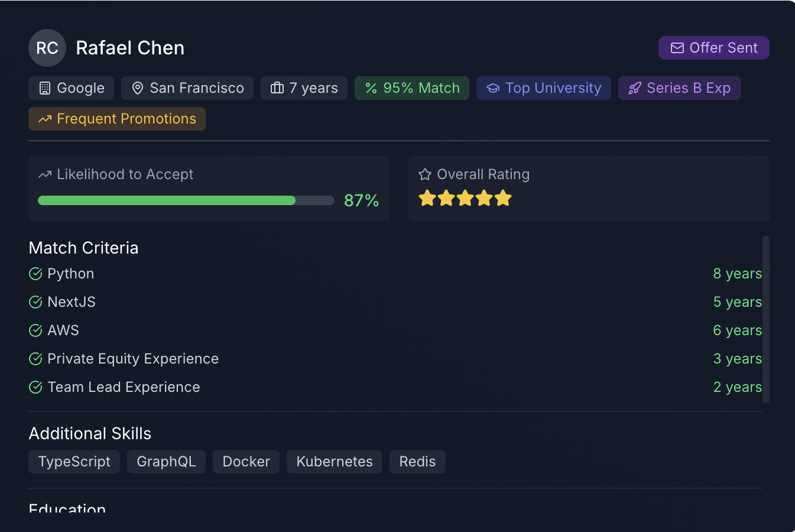
Task: Click the Likelihood to Accept progress bar
Action: (185, 200)
